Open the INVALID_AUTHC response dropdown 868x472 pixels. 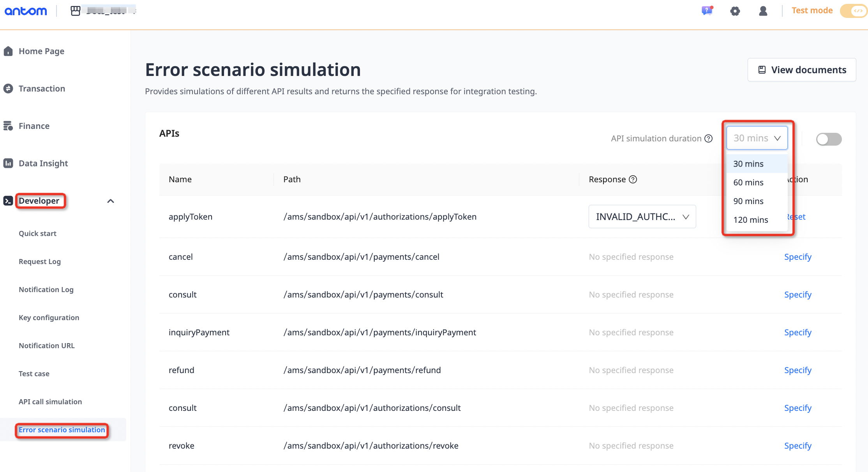[642, 217]
